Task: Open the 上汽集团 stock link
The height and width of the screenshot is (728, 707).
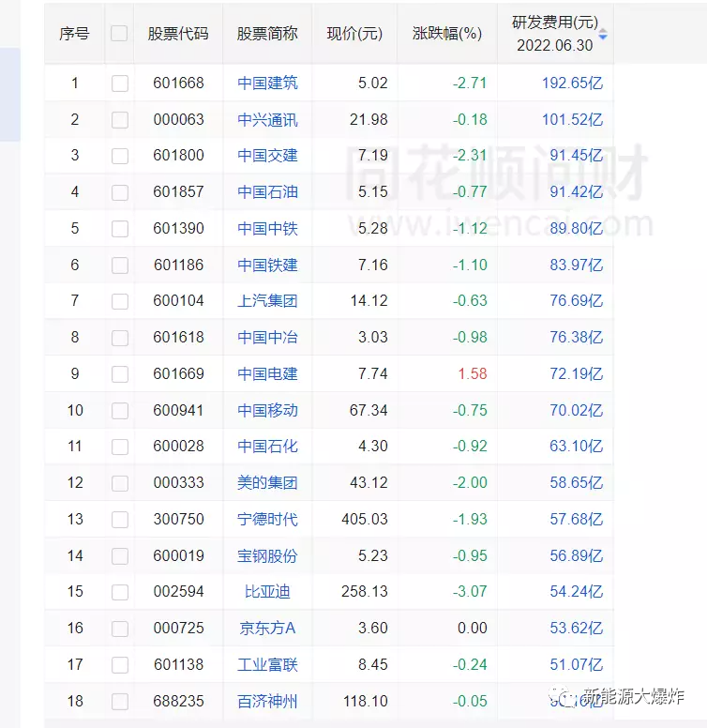Action: [267, 301]
